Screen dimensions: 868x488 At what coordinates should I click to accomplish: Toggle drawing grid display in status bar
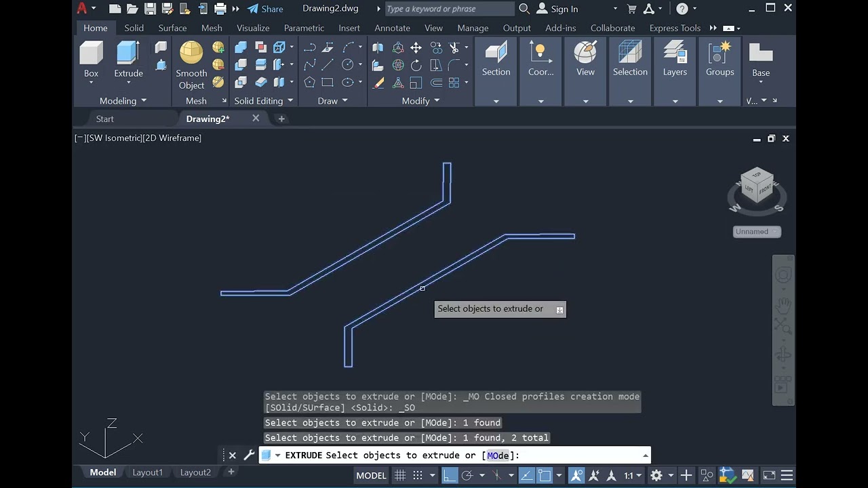[x=400, y=475]
